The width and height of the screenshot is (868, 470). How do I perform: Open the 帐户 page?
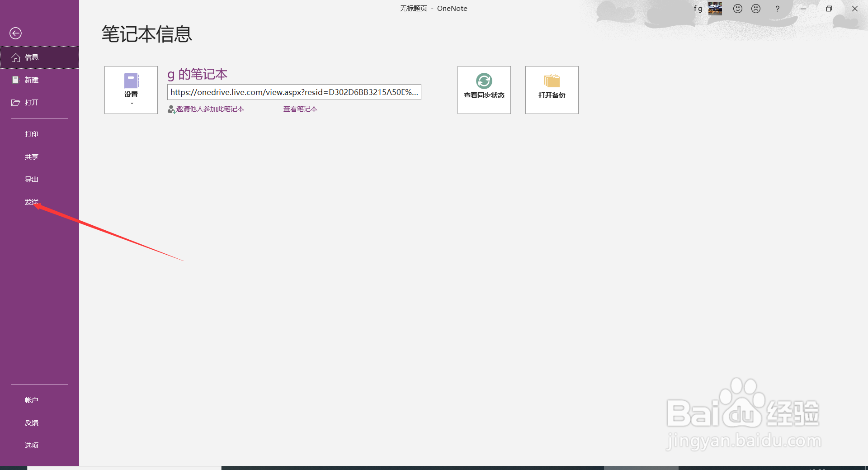pos(39,400)
